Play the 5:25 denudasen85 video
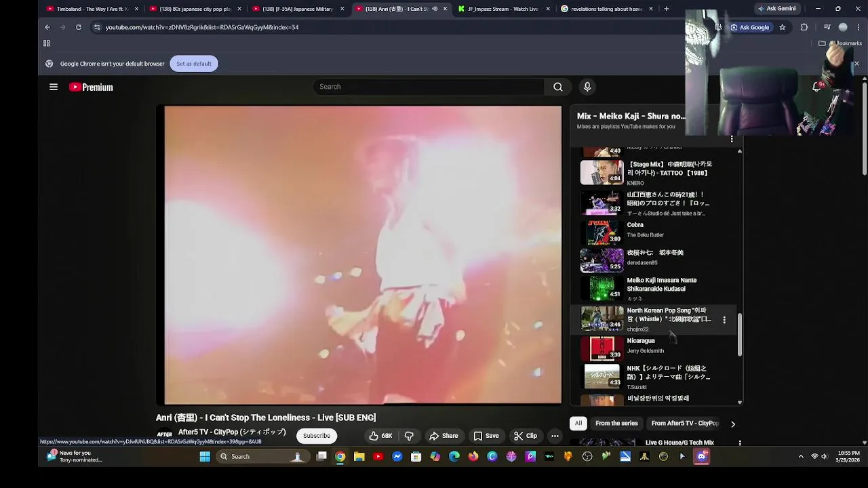 [602, 260]
